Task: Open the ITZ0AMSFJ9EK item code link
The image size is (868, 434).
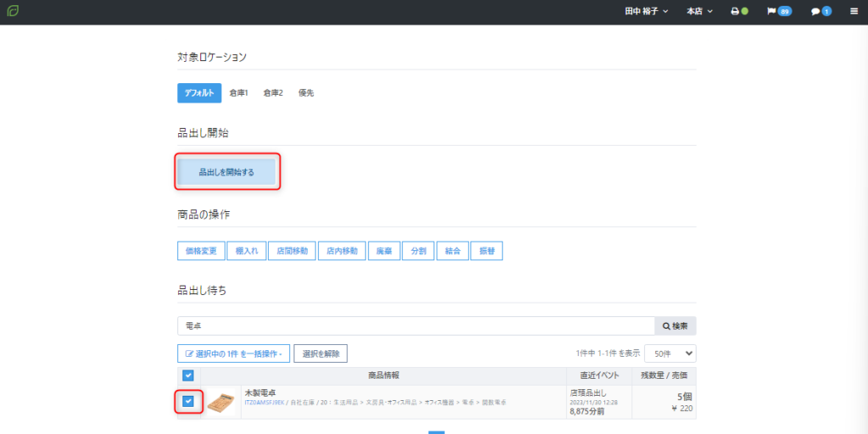Action: 264,403
